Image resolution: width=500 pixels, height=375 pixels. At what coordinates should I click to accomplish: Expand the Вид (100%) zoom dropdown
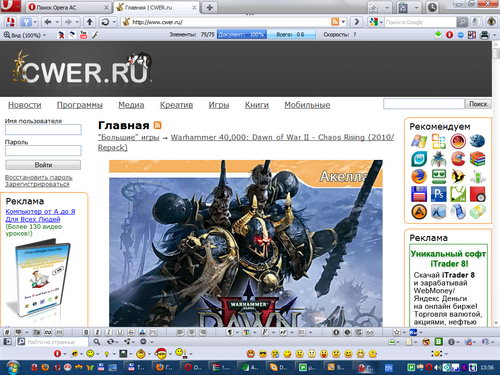coord(25,35)
